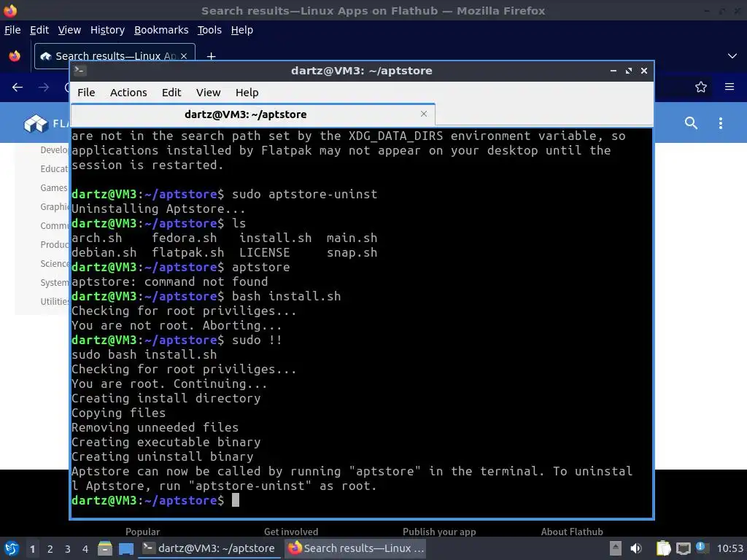
Task: Click the terminal prompt cursor
Action: point(236,500)
